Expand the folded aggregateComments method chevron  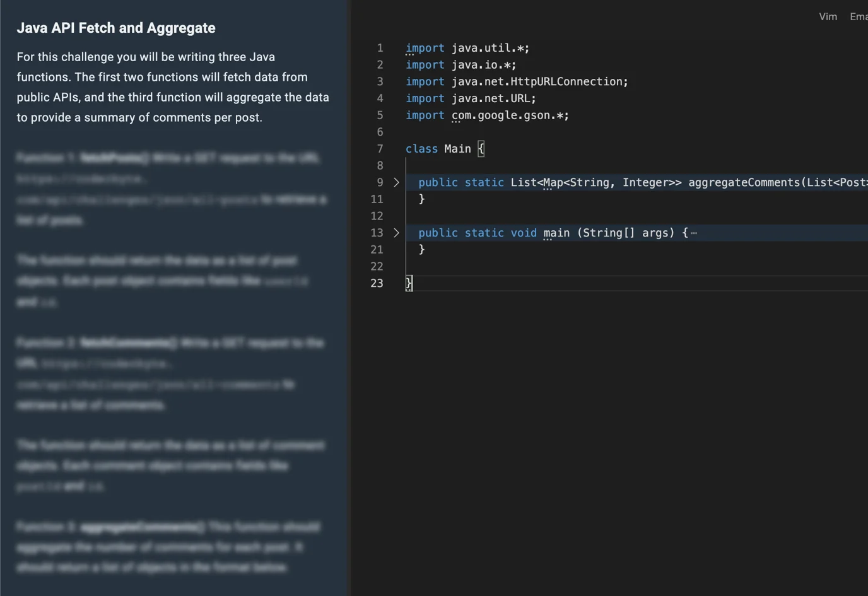click(x=396, y=182)
